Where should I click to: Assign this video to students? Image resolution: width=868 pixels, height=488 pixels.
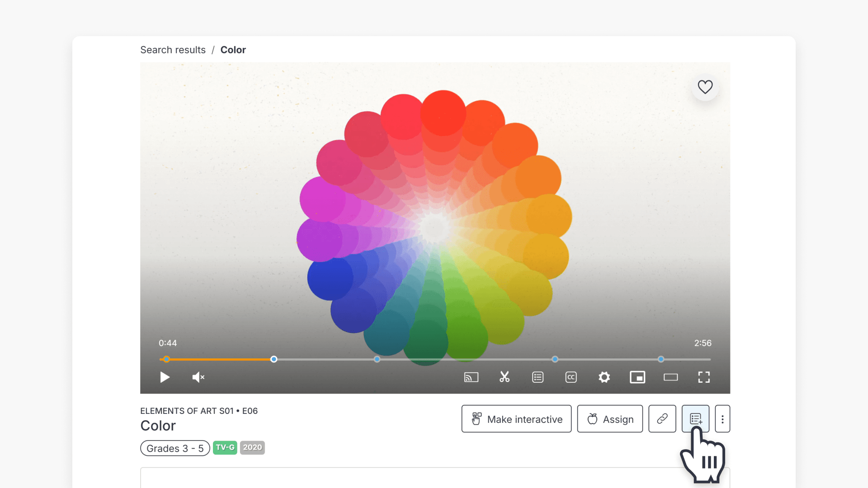(x=610, y=419)
